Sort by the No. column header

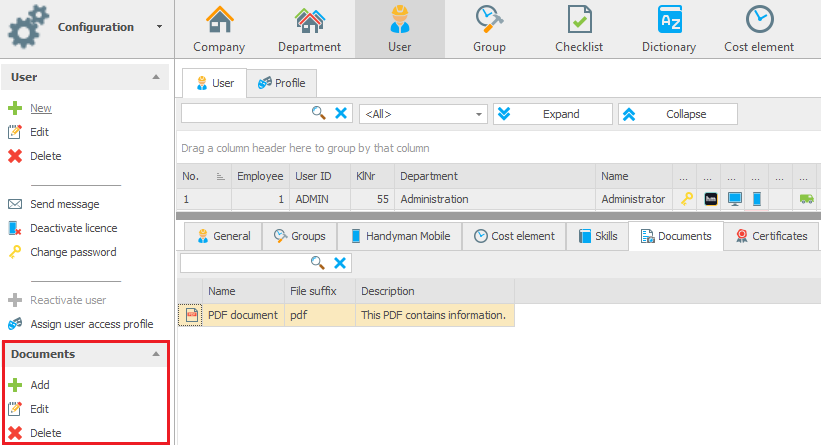[204, 176]
